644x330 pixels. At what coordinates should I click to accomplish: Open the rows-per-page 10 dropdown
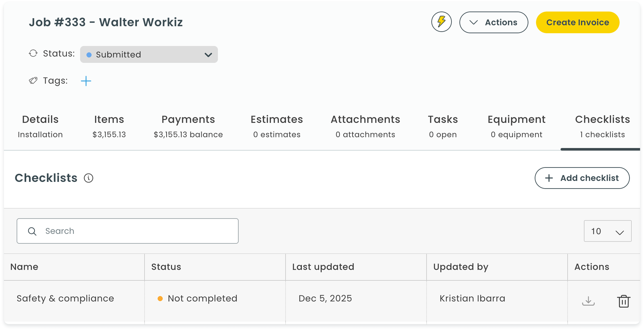tap(607, 231)
